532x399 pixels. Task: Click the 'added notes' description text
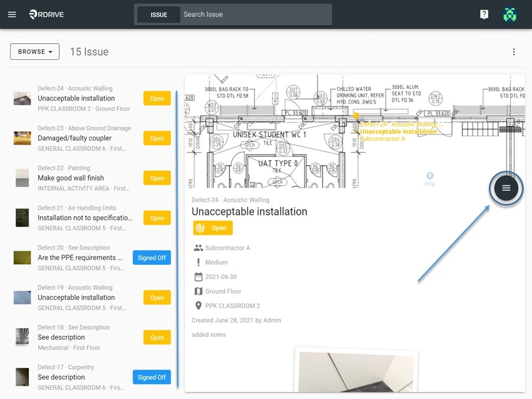(x=208, y=335)
